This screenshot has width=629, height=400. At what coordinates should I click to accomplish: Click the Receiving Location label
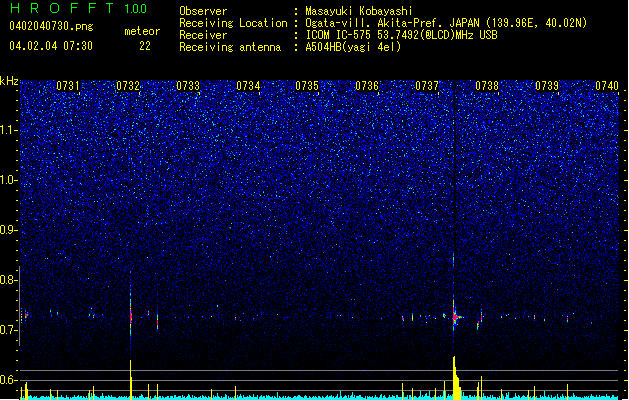pos(233,23)
